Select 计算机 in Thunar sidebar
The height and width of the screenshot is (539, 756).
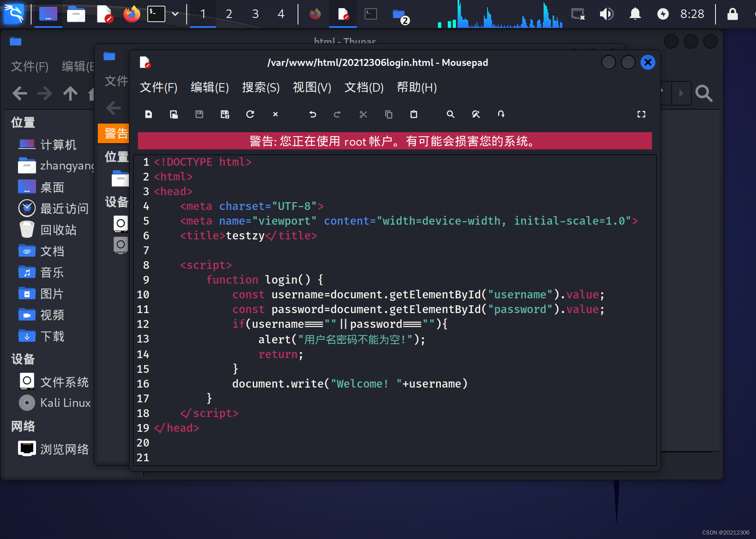[48, 144]
